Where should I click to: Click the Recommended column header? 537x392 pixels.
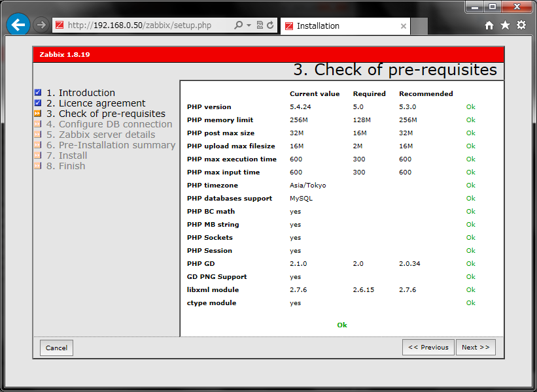point(426,93)
